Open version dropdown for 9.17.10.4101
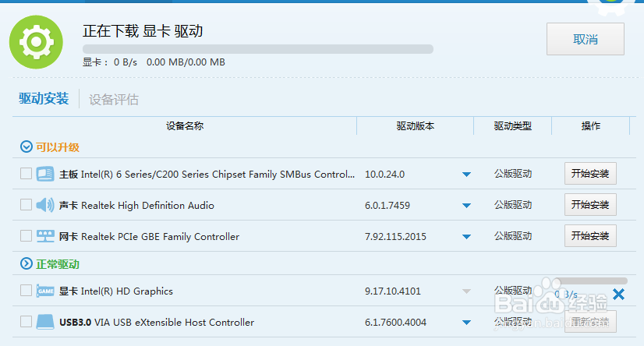The image size is (644, 346). [x=466, y=291]
